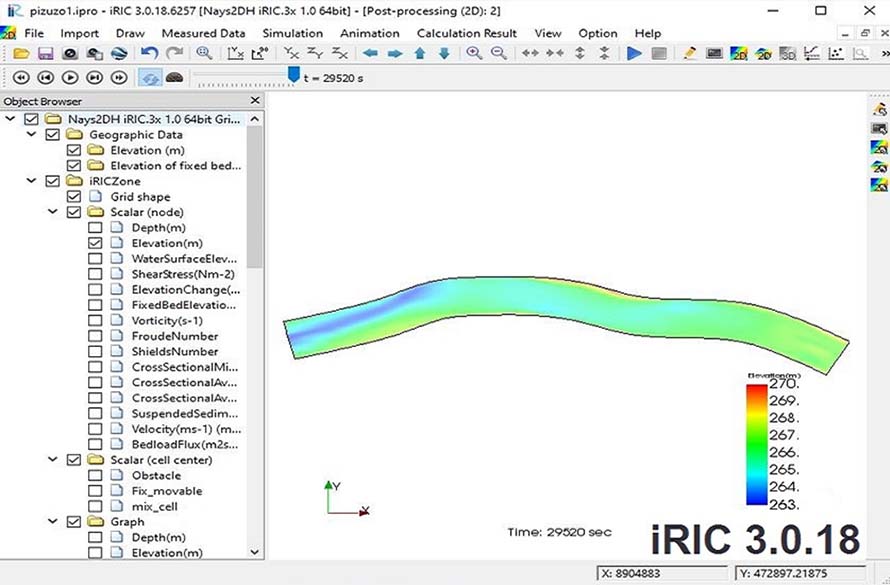Open the Simulation menu
Screen dimensions: 890x585
coord(292,33)
